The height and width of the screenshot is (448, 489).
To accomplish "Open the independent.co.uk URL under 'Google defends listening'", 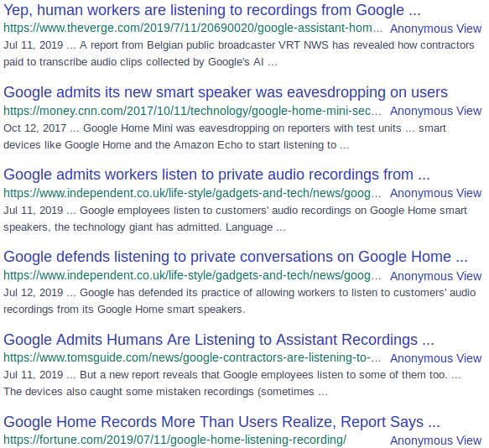I will [x=192, y=275].
